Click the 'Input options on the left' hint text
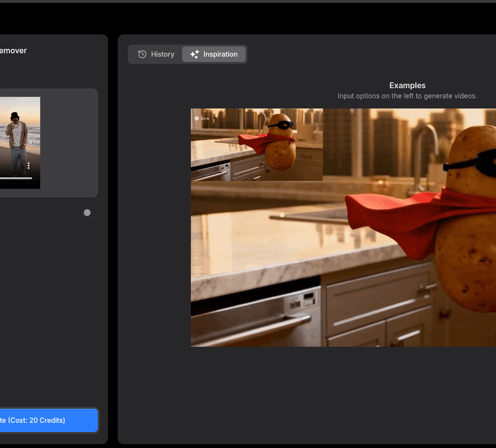The height and width of the screenshot is (448, 496). coord(407,96)
